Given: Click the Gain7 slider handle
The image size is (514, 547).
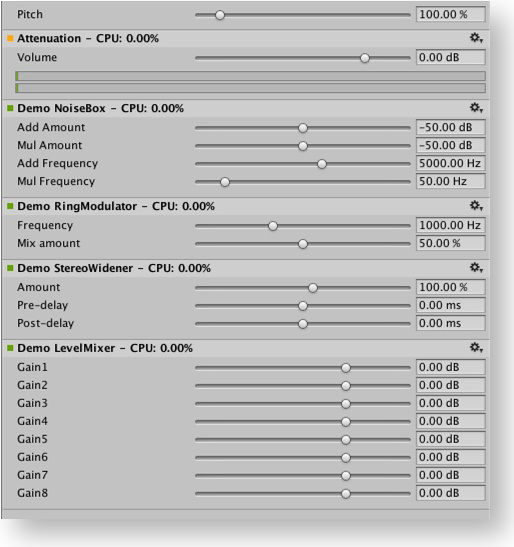Looking at the screenshot, I should pos(346,475).
